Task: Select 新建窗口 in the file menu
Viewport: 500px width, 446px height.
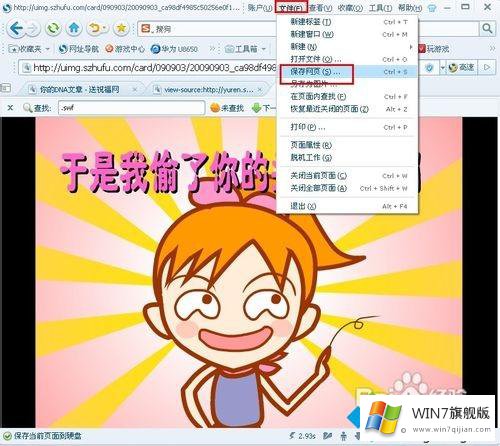Action: [347, 34]
